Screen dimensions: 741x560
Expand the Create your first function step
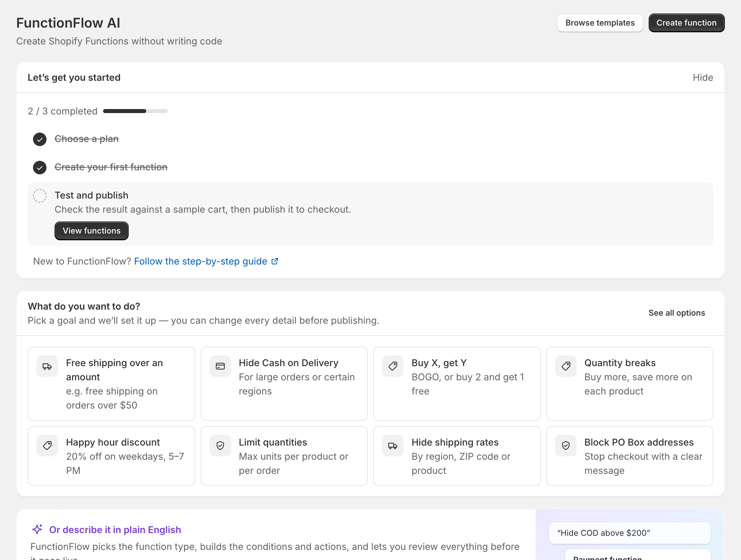tap(111, 167)
